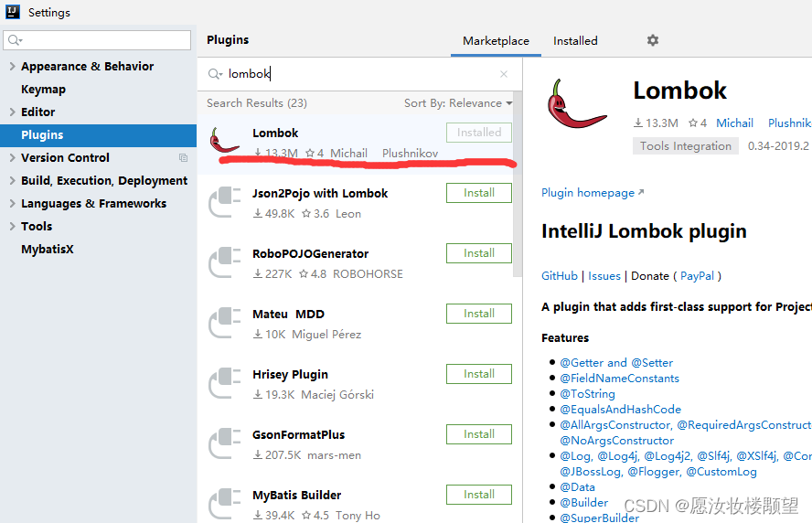
Task: Clear the lombok search with X icon
Action: [x=503, y=74]
